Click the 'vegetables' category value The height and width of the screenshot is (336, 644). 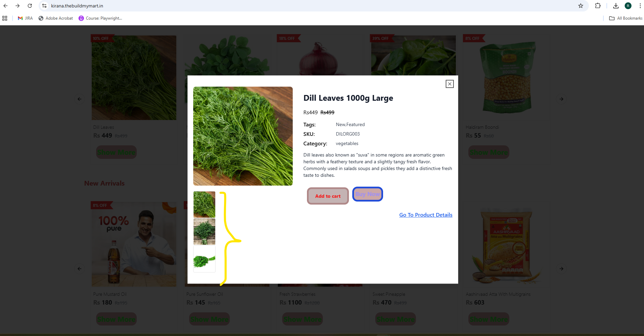pyautogui.click(x=347, y=143)
